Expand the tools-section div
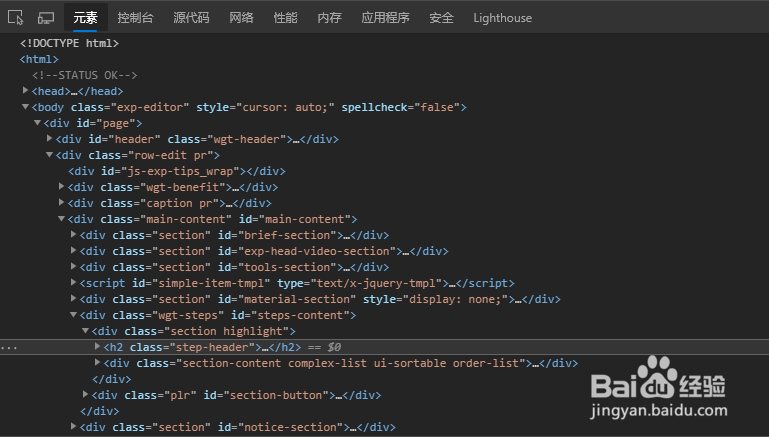This screenshot has width=769, height=437. [x=74, y=267]
